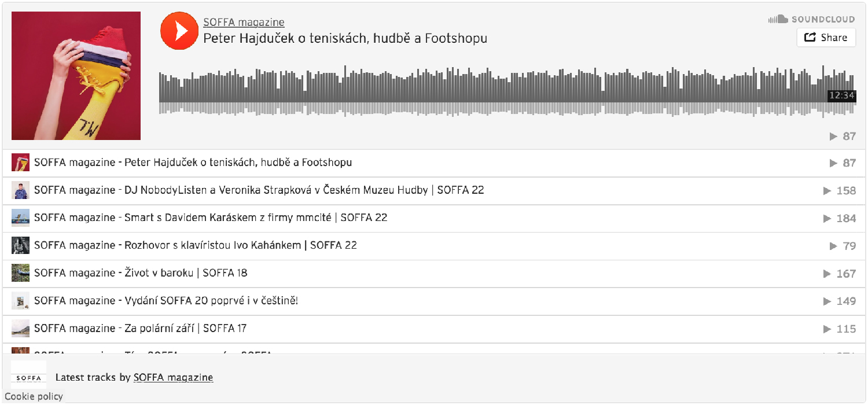Click the large red sneaker album artwork
The height and width of the screenshot is (405, 868).
[76, 76]
